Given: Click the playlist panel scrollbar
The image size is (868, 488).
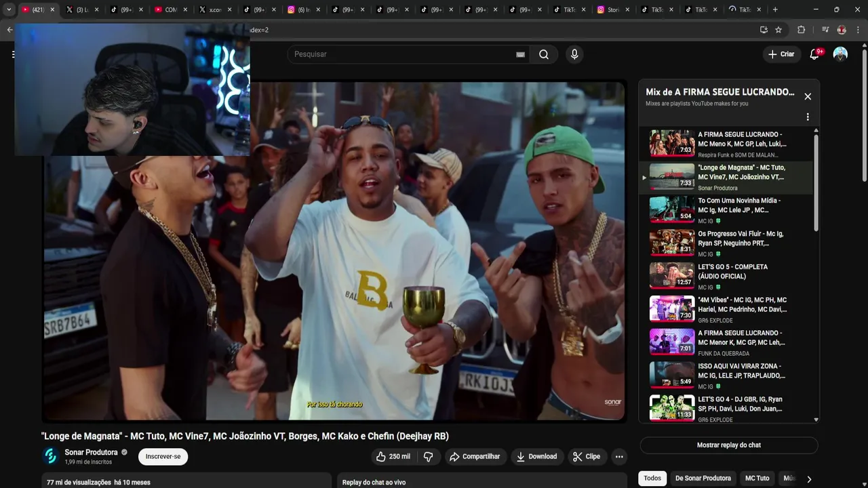Looking at the screenshot, I should [x=816, y=183].
